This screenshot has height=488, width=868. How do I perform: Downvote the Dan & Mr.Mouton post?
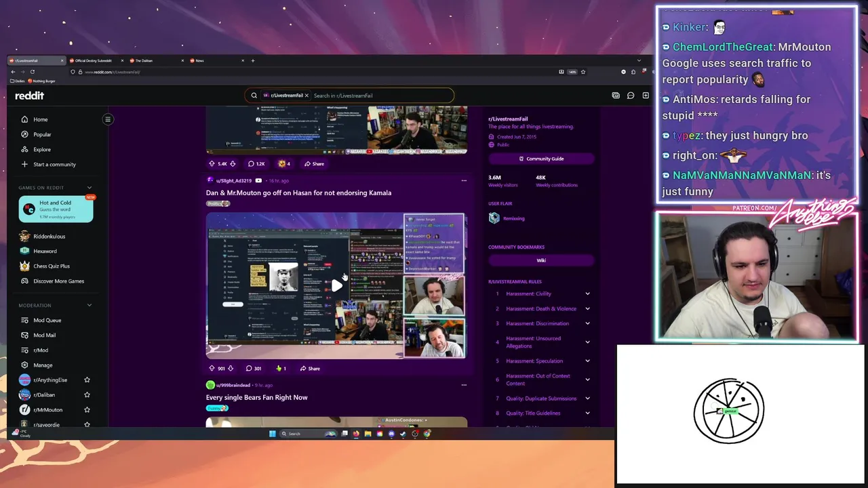(231, 368)
